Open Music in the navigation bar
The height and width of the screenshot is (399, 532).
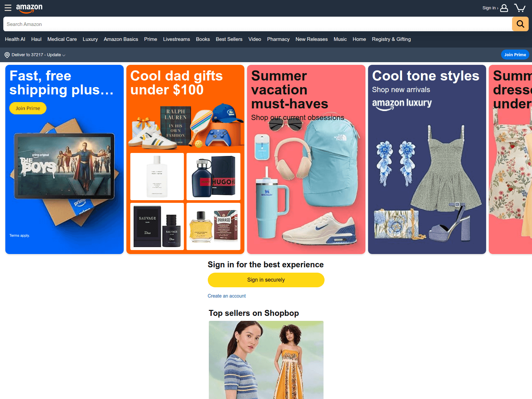(x=340, y=39)
